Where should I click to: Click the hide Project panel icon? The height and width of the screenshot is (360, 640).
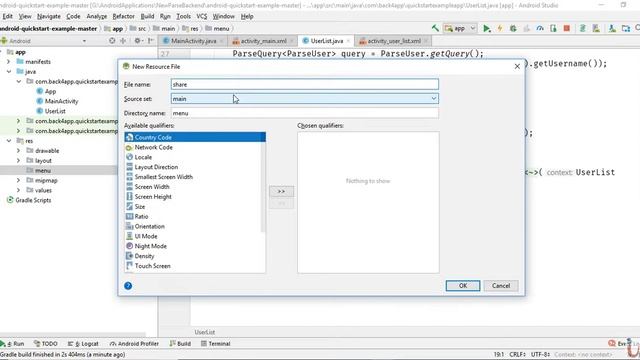(x=151, y=41)
